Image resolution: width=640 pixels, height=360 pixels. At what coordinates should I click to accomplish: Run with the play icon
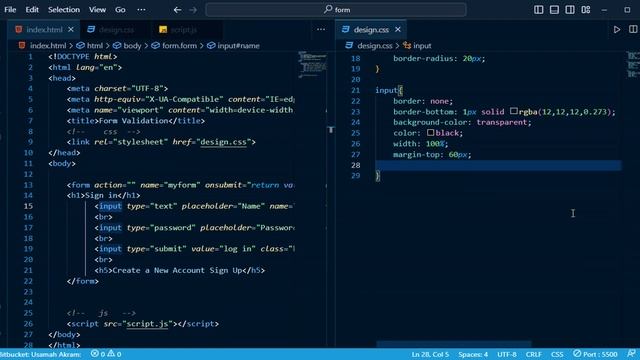coord(617,29)
